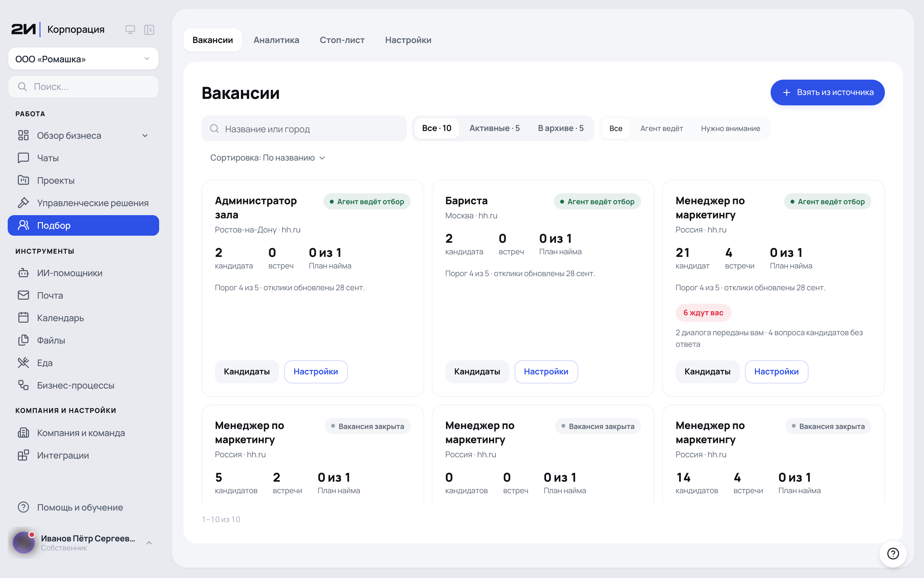Click the monitor display icon in sidebar header
This screenshot has height=578, width=924.
130,30
